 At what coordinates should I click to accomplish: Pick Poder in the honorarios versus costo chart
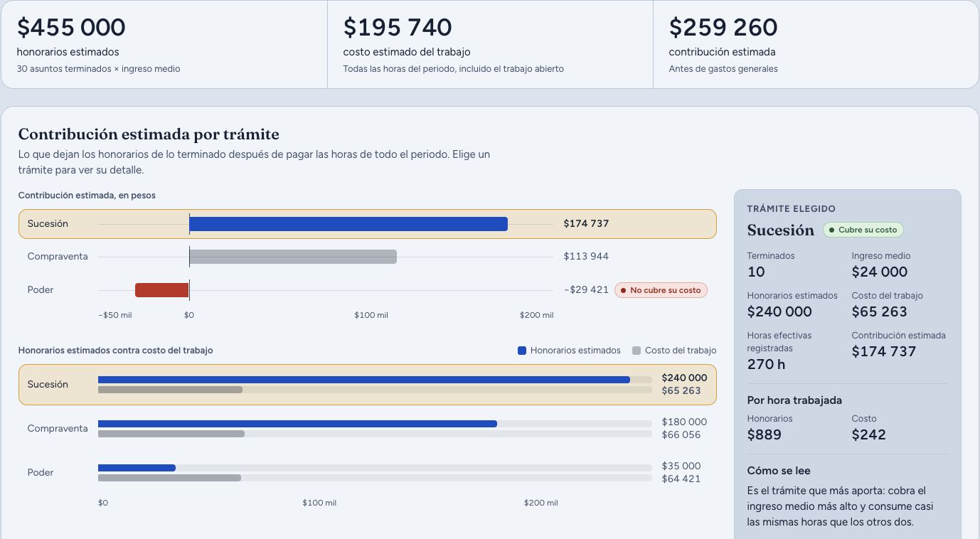click(367, 473)
